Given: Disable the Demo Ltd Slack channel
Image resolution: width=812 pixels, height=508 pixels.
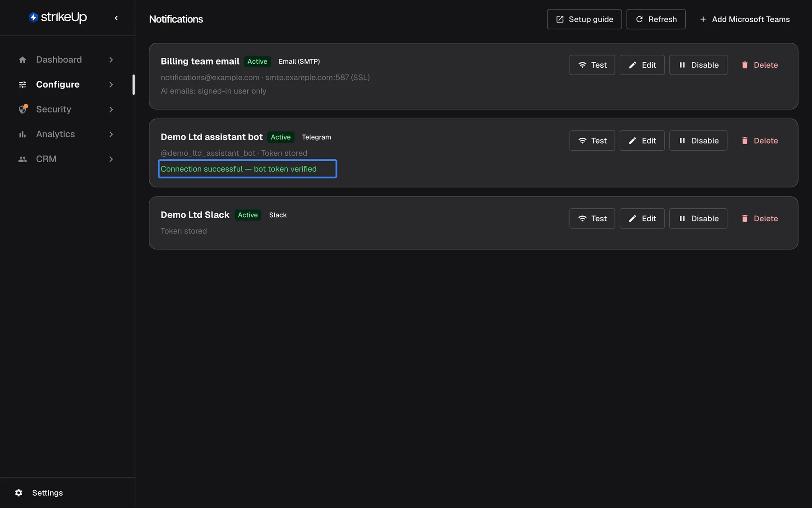Looking at the screenshot, I should coord(698,219).
